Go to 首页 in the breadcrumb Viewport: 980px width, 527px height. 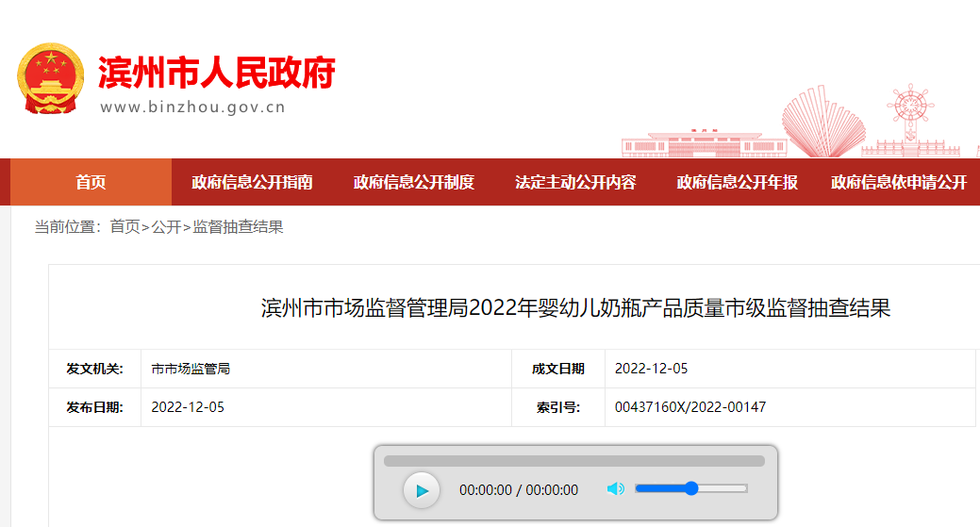tap(125, 226)
